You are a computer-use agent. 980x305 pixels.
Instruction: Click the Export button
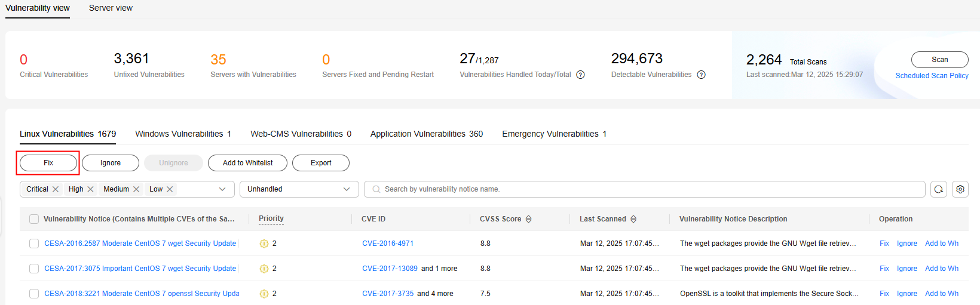(321, 163)
